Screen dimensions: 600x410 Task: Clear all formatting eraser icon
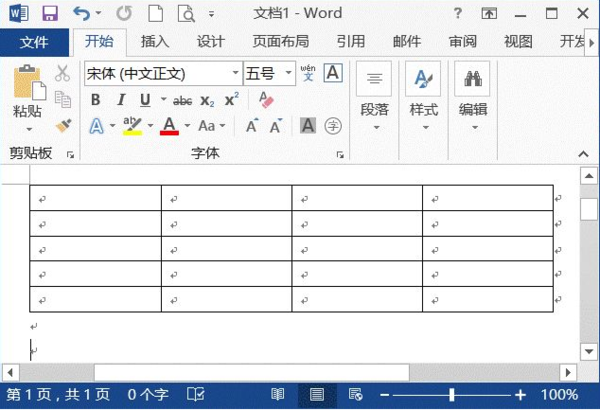[x=266, y=100]
